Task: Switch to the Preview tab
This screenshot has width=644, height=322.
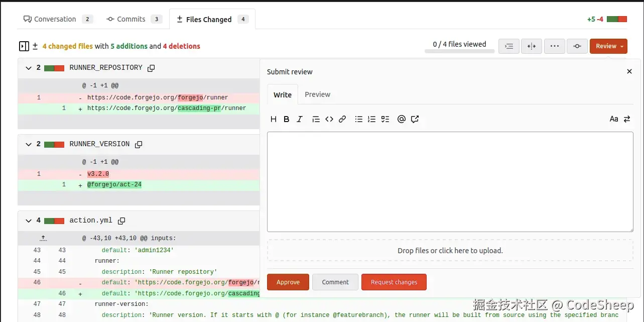Action: point(318,94)
